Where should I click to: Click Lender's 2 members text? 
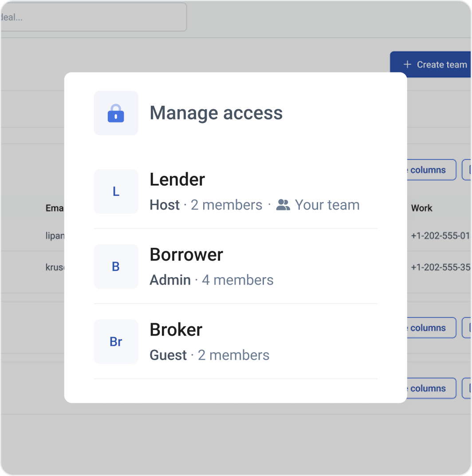tap(226, 205)
